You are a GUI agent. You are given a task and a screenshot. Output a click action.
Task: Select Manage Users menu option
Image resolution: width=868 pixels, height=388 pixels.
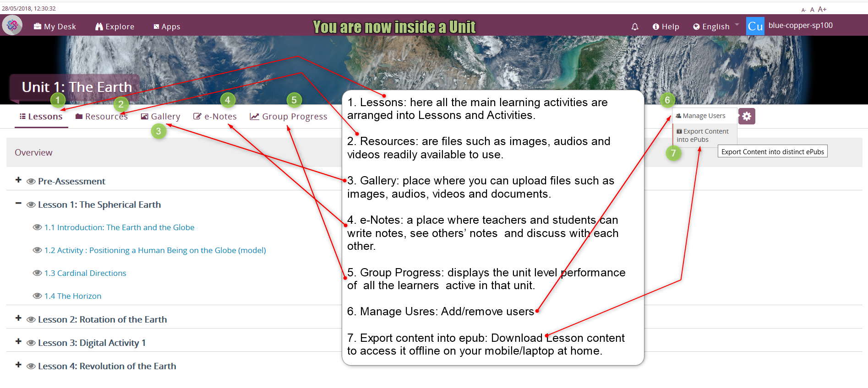(700, 116)
